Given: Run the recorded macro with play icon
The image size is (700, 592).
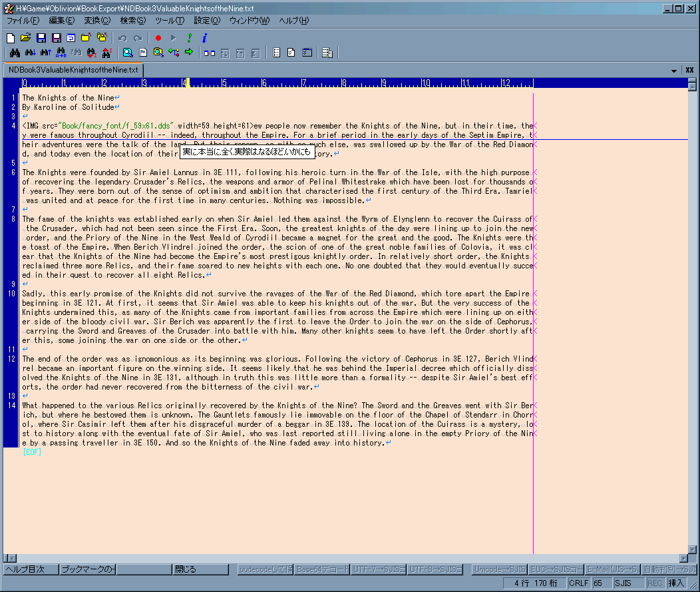Looking at the screenshot, I should pyautogui.click(x=173, y=39).
